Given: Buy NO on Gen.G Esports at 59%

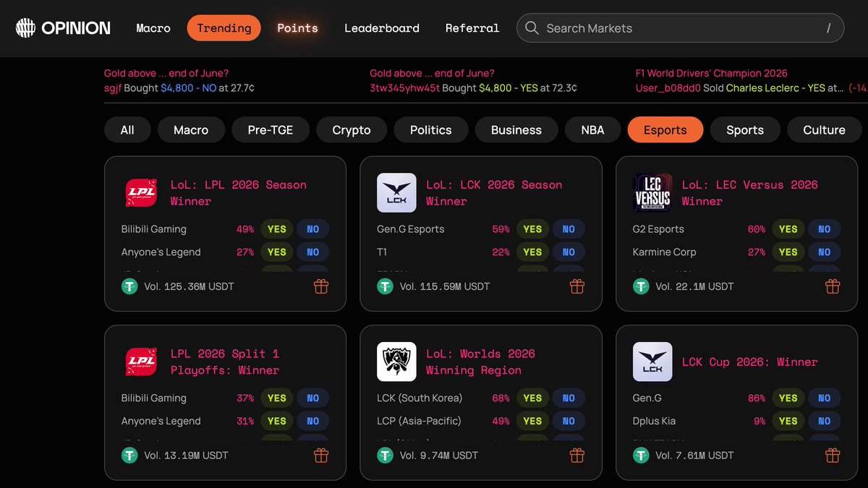Looking at the screenshot, I should [569, 229].
